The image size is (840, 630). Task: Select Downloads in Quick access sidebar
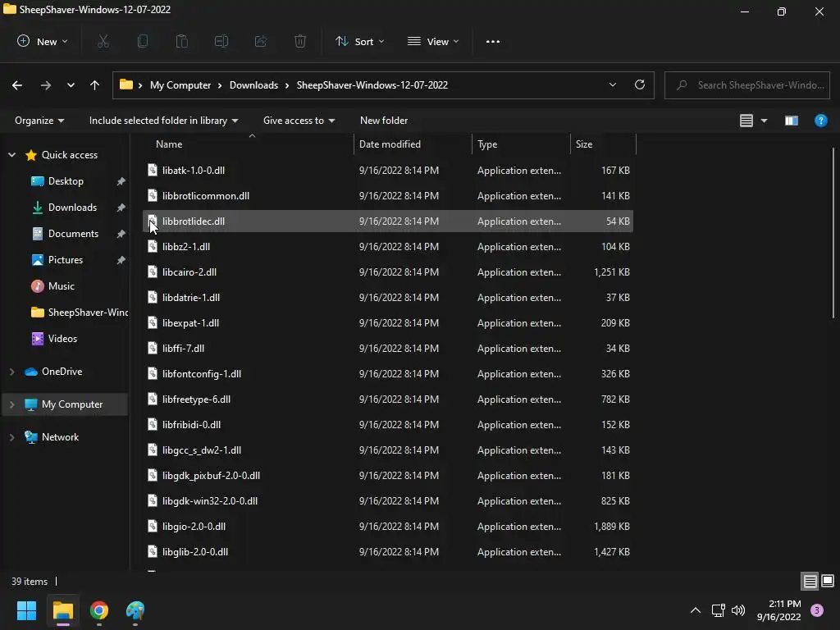point(72,208)
